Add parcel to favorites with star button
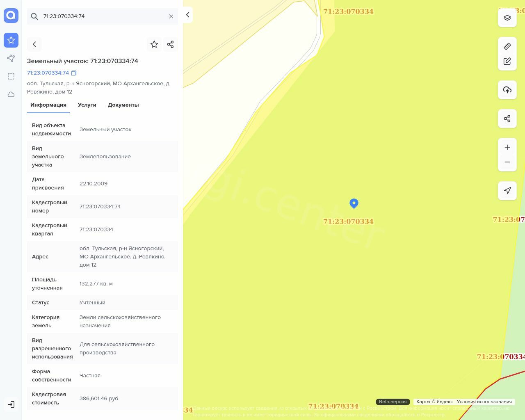 click(x=154, y=44)
